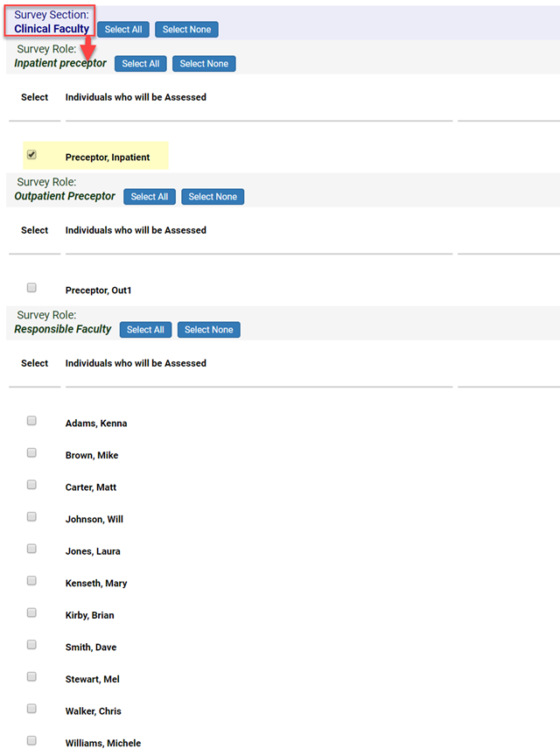Select Kirby, Brian for assessment

pyautogui.click(x=32, y=612)
